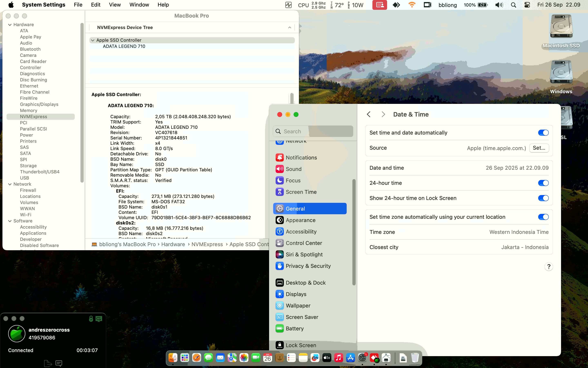588x368 pixels.
Task: Select General in settings sidebar
Action: (x=310, y=209)
